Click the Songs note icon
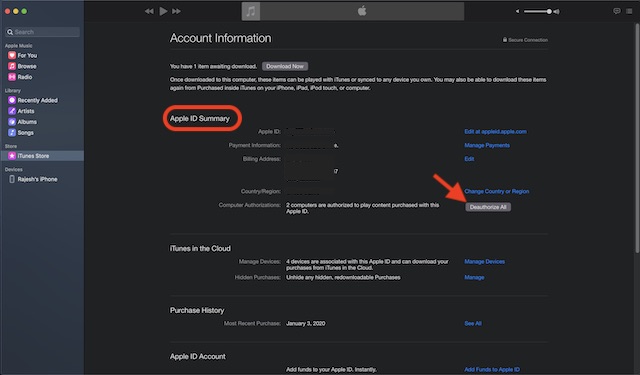The image size is (640, 375). pos(12,132)
